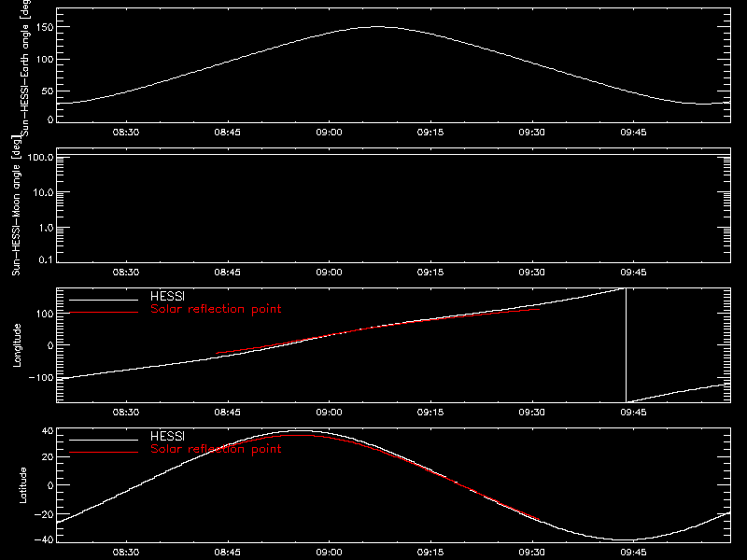The width and height of the screenshot is (747, 560).
Task: Click the 100.0 tick on Moon angle plot
Action: [40, 157]
